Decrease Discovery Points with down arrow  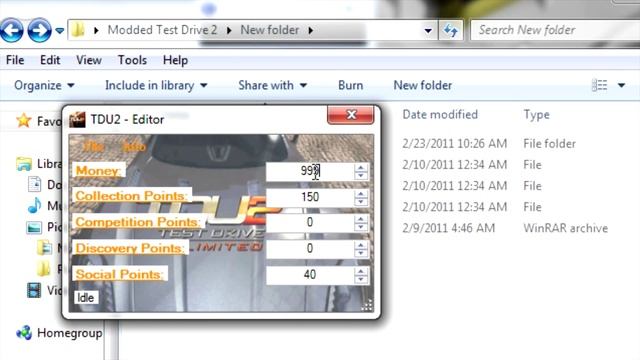[x=361, y=254]
